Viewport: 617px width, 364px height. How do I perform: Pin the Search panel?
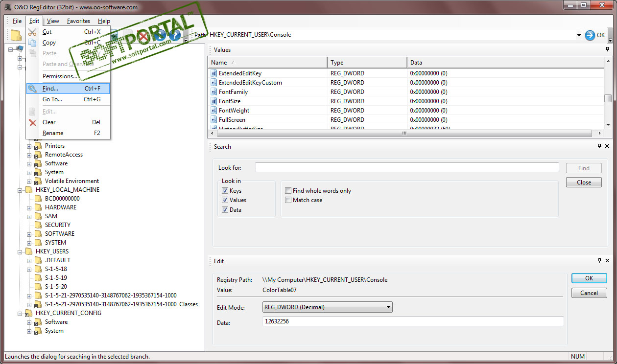pyautogui.click(x=599, y=146)
